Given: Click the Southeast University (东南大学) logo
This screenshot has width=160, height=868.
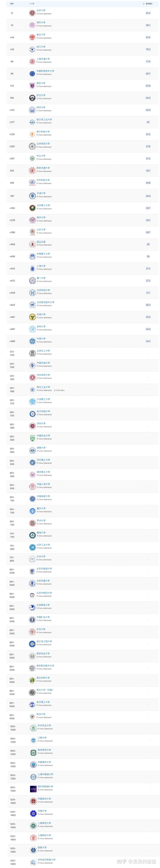Looking at the screenshot, I should 32,317.
